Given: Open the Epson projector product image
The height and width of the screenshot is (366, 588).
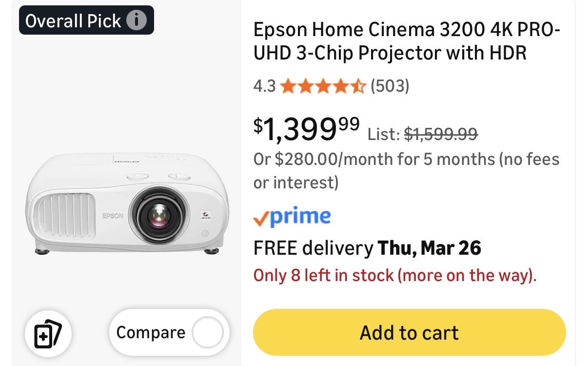Looking at the screenshot, I should coord(127,200).
